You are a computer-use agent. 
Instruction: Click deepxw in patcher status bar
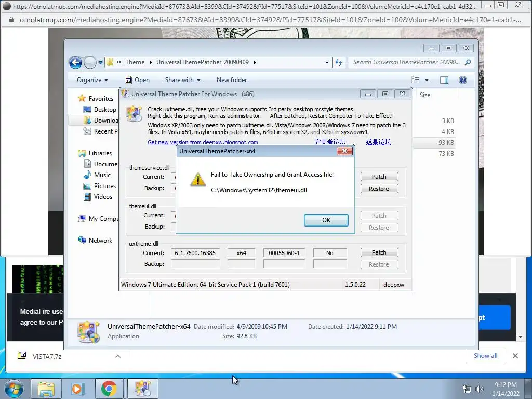pyautogui.click(x=394, y=285)
